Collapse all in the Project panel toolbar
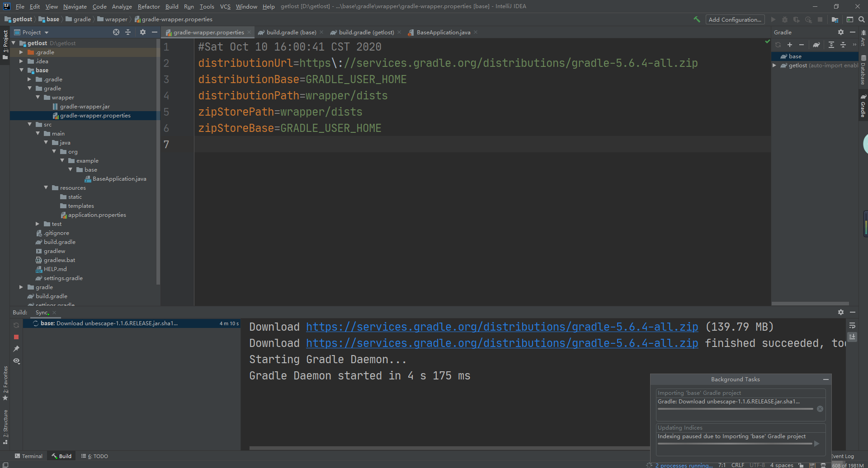 coord(128,32)
